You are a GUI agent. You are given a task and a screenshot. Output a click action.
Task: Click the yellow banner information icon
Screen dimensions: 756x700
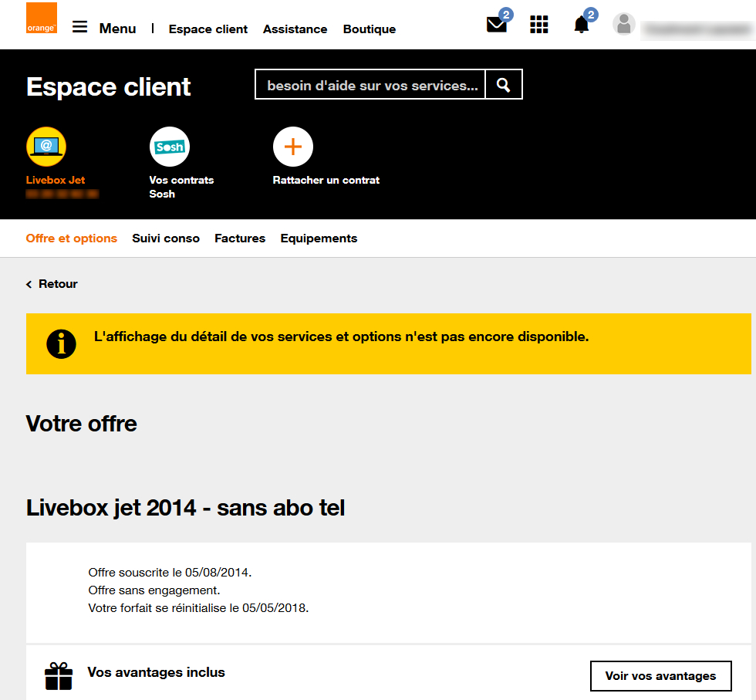point(61,344)
